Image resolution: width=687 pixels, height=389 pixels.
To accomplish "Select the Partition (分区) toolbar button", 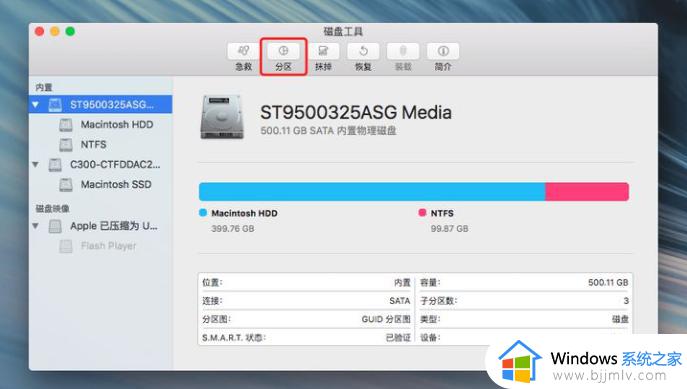I will [x=283, y=51].
